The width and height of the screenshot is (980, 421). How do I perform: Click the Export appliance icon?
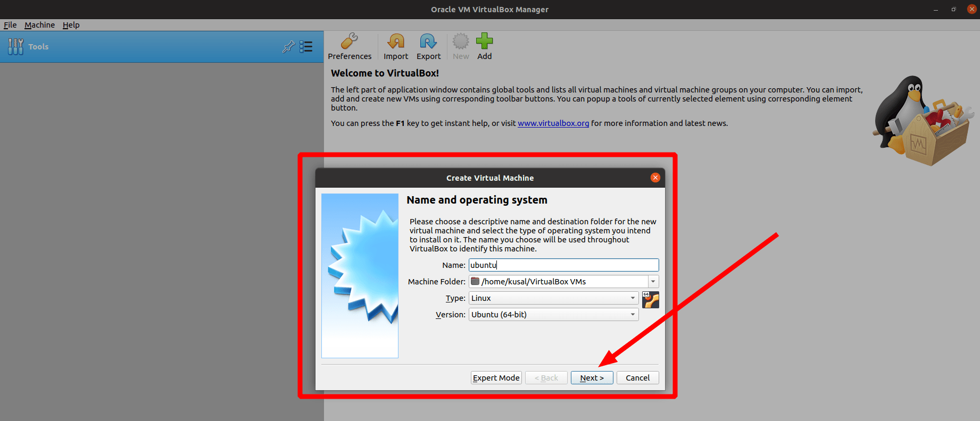pyautogui.click(x=428, y=41)
